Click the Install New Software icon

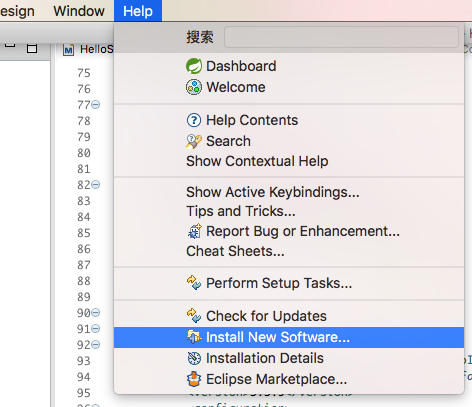[194, 337]
